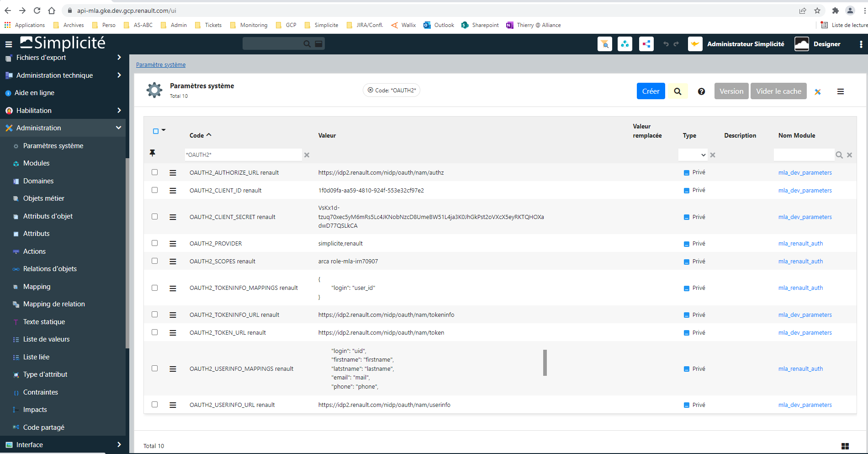Screen dimensions: 868x454
Task: Check the box for OAUTH2_CLIENT_ID renault
Action: click(155, 190)
